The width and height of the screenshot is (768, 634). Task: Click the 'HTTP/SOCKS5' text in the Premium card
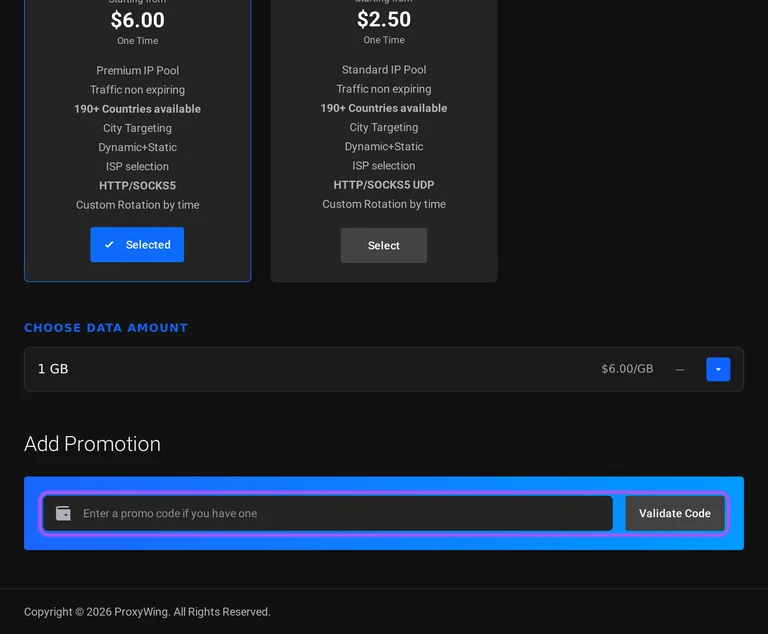coord(138,186)
